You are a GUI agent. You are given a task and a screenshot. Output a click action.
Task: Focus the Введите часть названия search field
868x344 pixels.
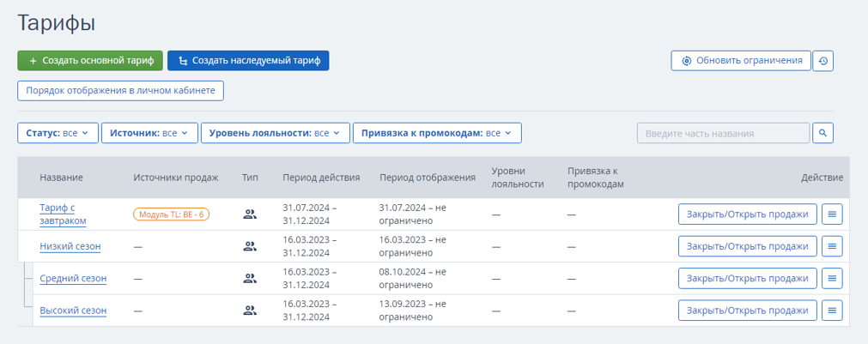click(x=724, y=133)
